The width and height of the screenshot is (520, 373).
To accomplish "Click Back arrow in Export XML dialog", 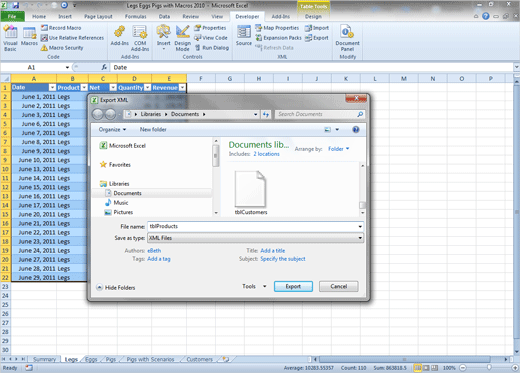I will point(98,114).
